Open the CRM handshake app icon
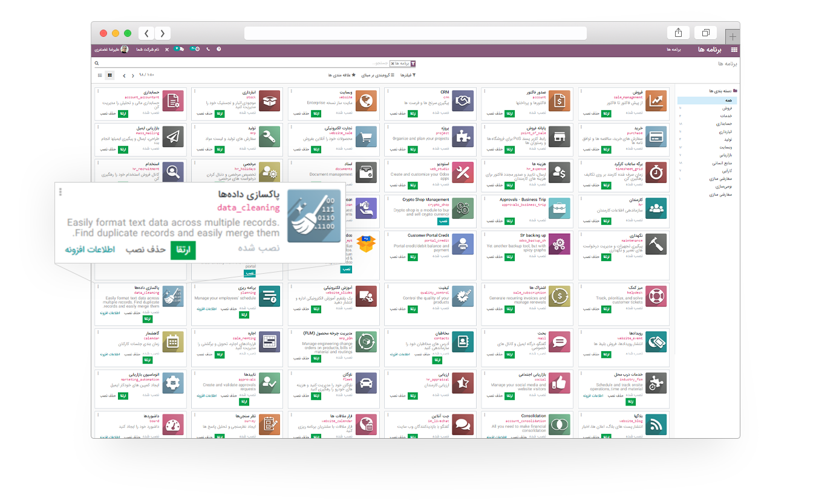 tap(463, 101)
